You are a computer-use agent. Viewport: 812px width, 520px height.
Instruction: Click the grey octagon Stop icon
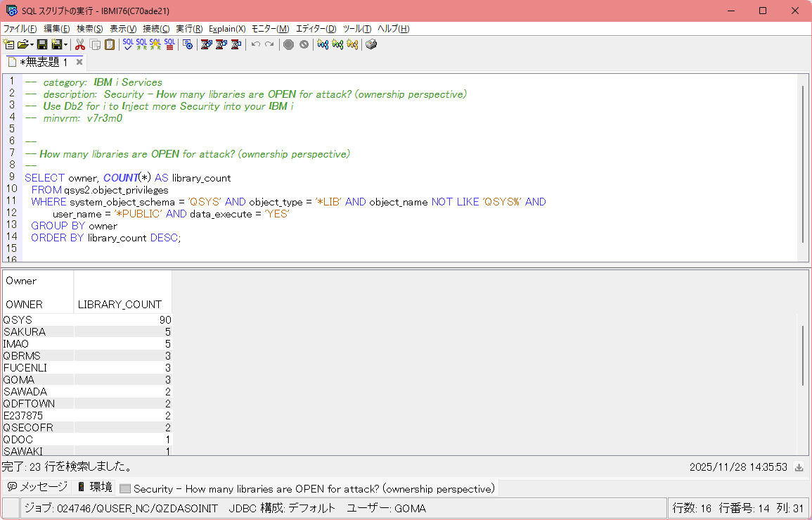pyautogui.click(x=289, y=44)
